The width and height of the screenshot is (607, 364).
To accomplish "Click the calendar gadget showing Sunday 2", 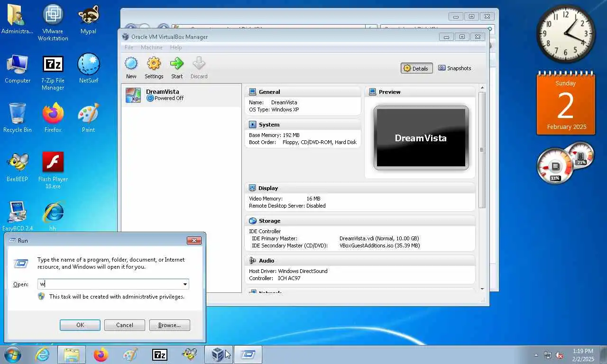I will pos(566,103).
